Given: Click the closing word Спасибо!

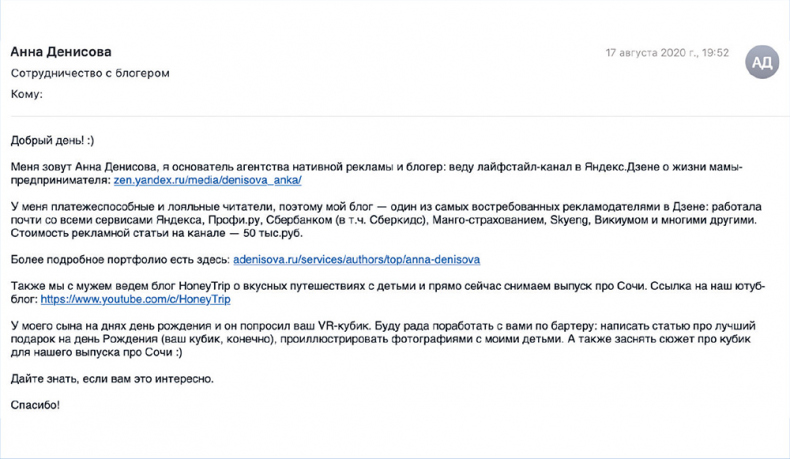Looking at the screenshot, I should [35, 405].
